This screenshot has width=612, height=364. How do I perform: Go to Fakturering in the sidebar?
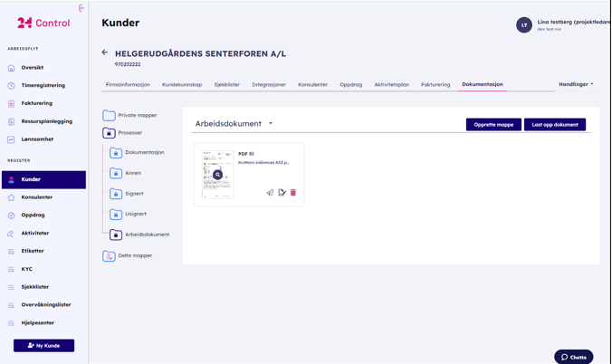click(x=37, y=103)
